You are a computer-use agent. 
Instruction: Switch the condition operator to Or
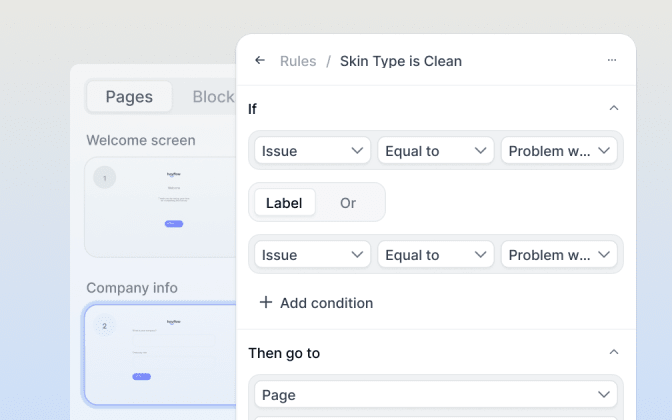(348, 203)
